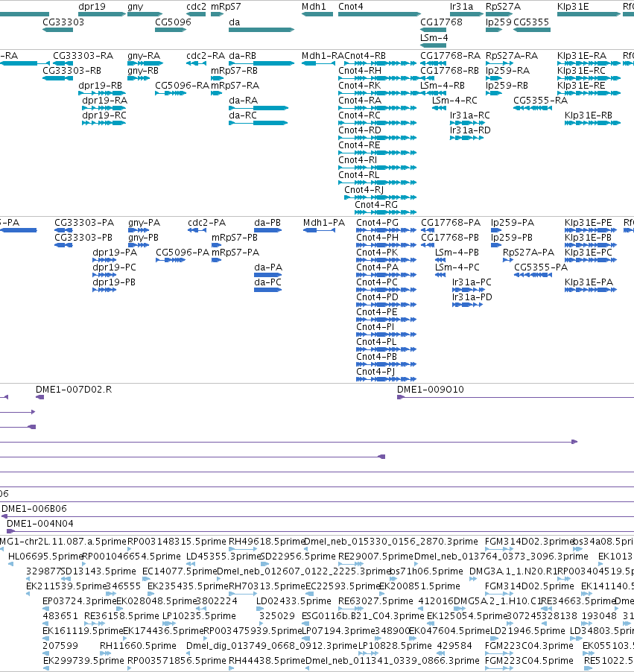Click the CG5355-RA transcript label
The height and width of the screenshot is (672, 634).
(x=541, y=101)
